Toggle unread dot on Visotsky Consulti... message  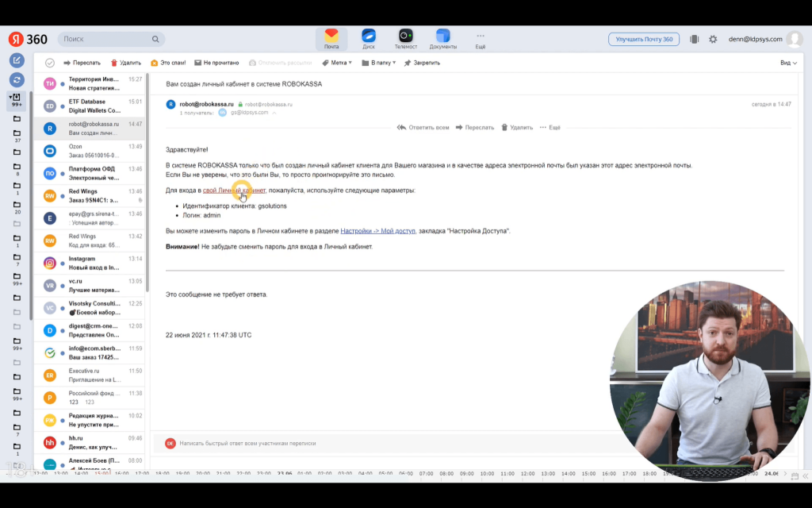click(x=63, y=308)
